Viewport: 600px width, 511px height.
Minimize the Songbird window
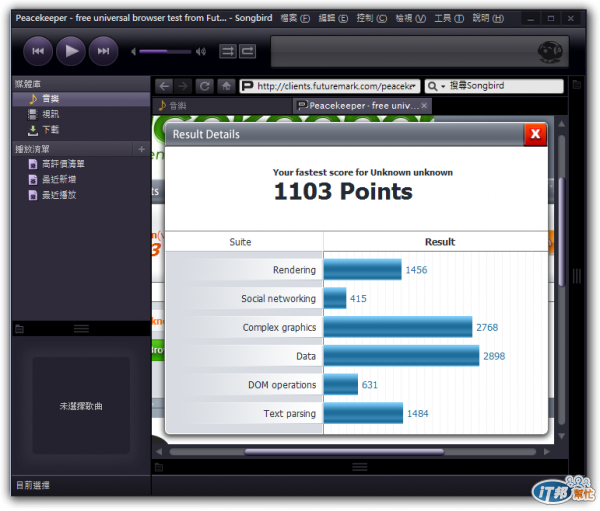(531, 18)
